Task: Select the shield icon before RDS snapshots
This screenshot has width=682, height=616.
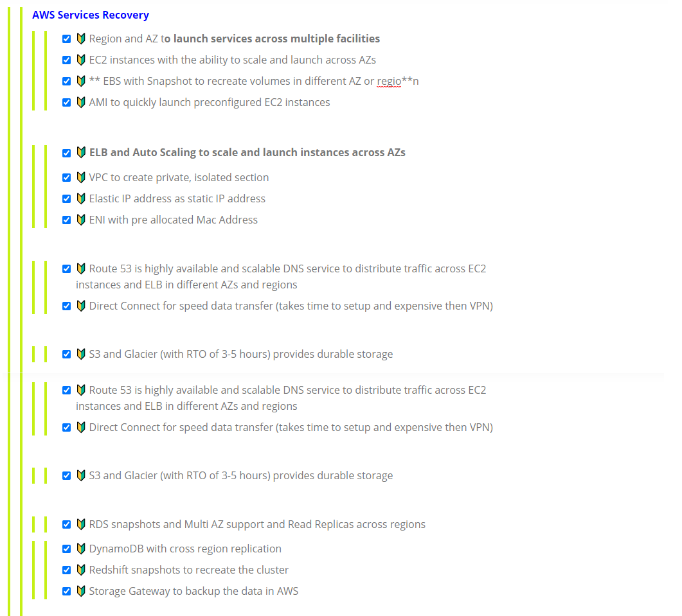Action: click(x=81, y=524)
